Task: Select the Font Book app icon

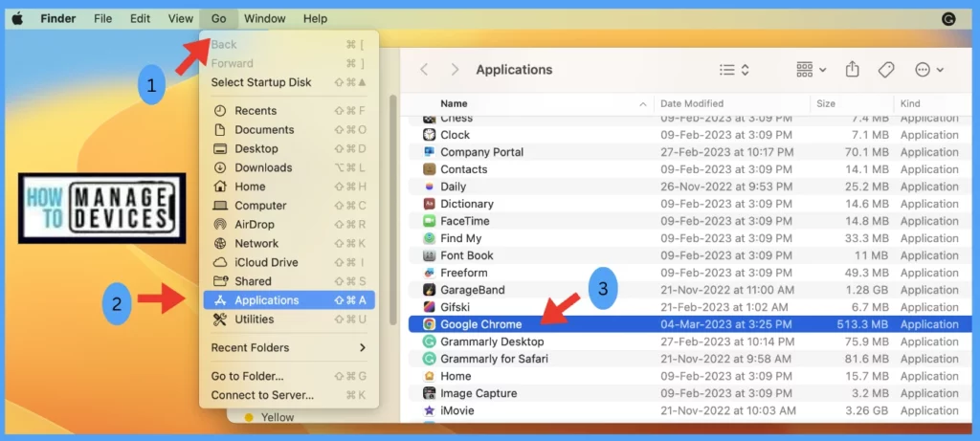Action: (429, 255)
